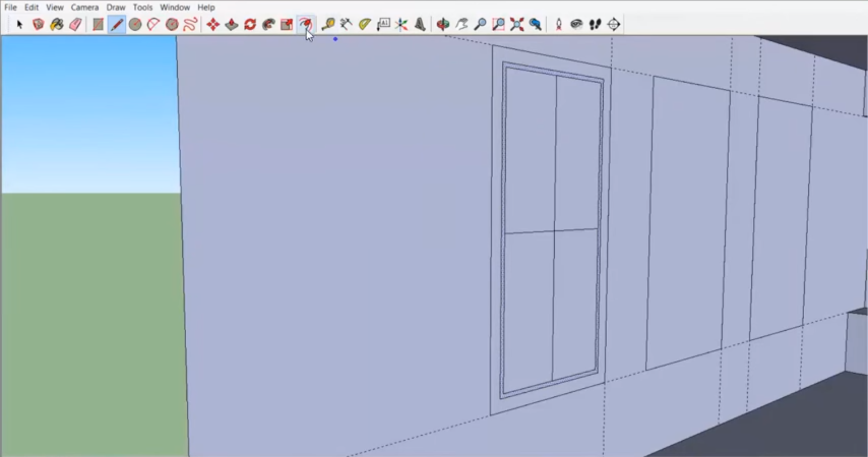Choose the Walk footprints tool
This screenshot has width=868, height=457.
click(595, 24)
